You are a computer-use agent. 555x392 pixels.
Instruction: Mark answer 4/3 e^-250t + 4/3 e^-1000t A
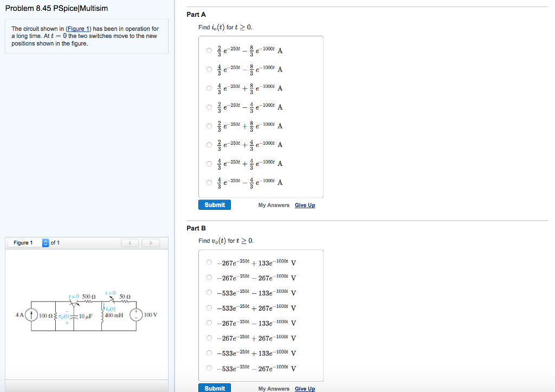coord(209,164)
